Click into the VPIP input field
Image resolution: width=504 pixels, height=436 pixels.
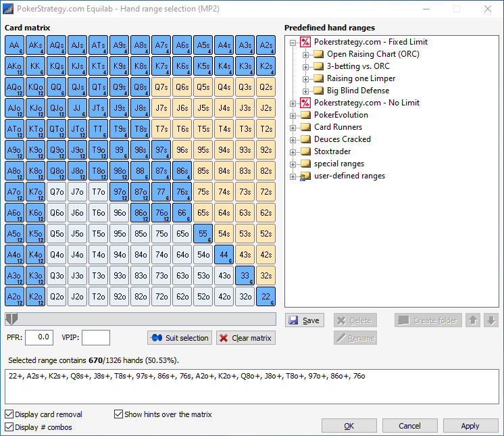96,337
